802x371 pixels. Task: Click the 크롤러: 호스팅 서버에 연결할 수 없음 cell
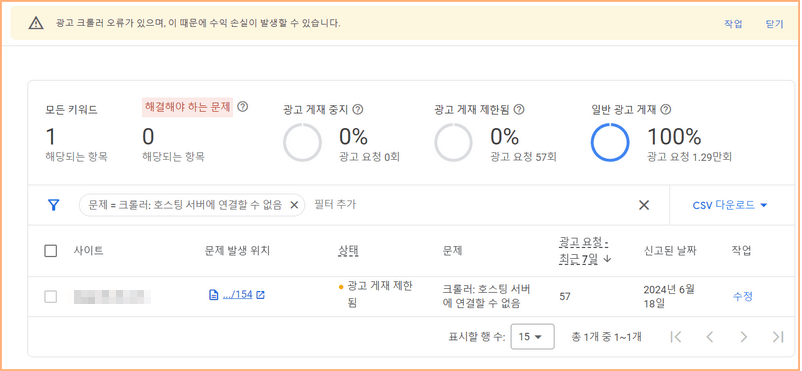486,296
